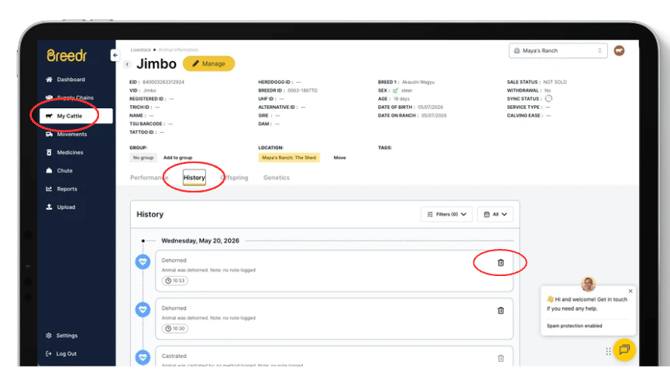Click the sync status clock icon
The width and height of the screenshot is (670, 375).
point(549,99)
